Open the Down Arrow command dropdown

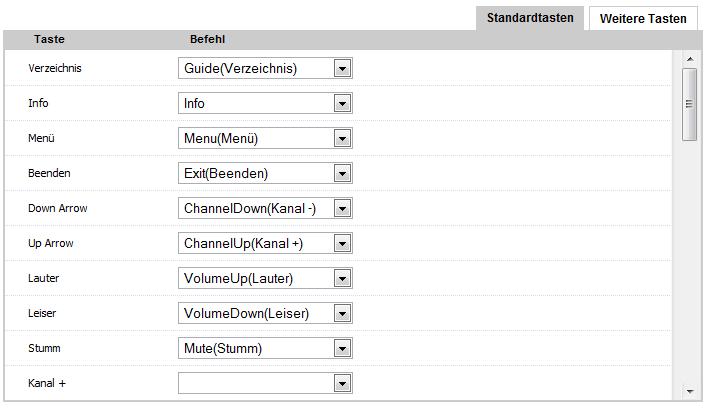tap(342, 209)
